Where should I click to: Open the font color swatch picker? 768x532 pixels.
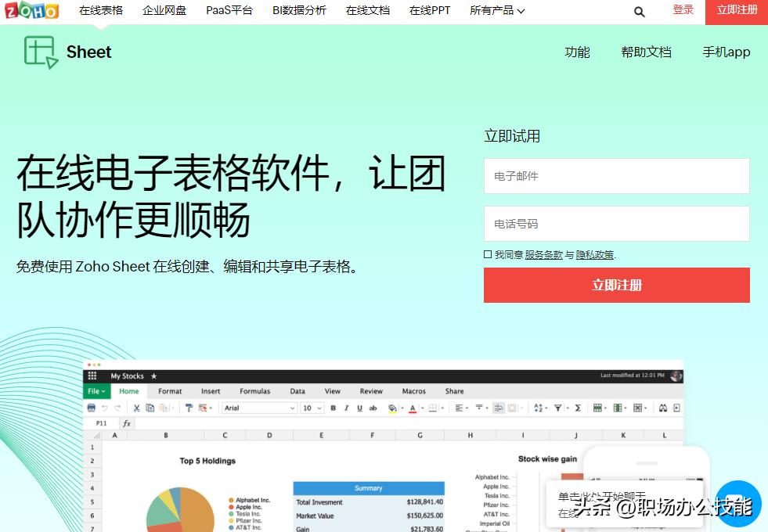click(413, 408)
